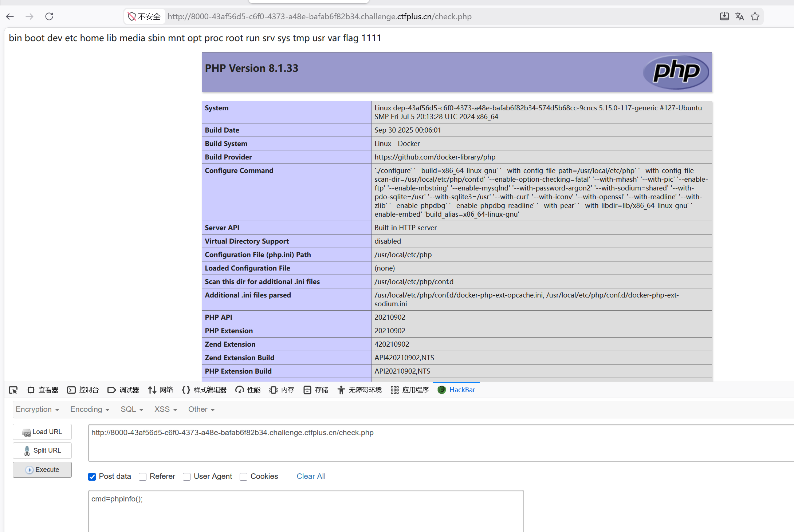Open the Storage (存储) tab
Image resolution: width=794 pixels, height=532 pixels.
(x=316, y=390)
